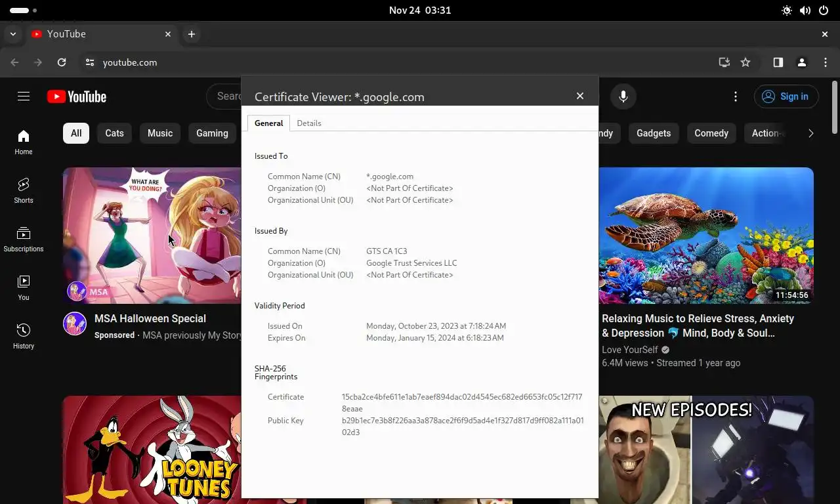Open the Looney Tunes thumbnail
This screenshot has width=840, height=504.
(152, 450)
